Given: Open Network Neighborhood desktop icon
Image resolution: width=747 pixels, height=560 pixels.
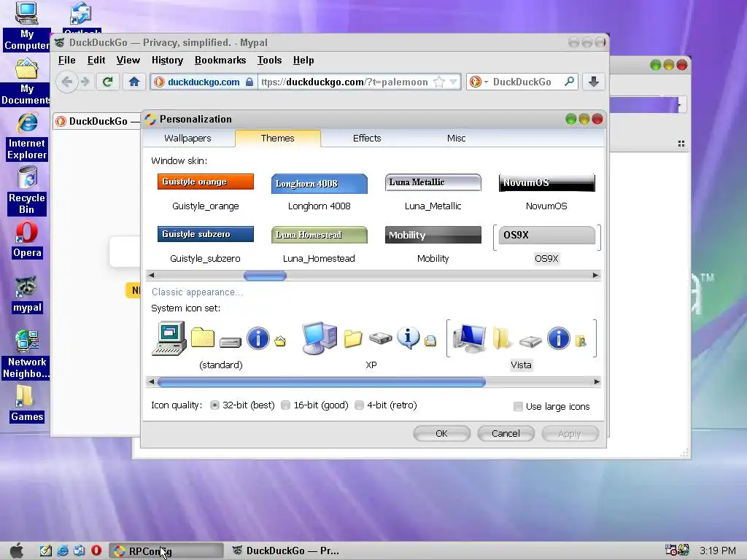Looking at the screenshot, I should point(27,355).
